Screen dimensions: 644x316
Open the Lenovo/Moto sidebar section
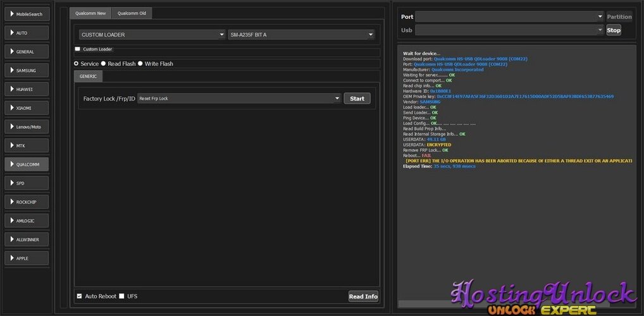tap(27, 127)
